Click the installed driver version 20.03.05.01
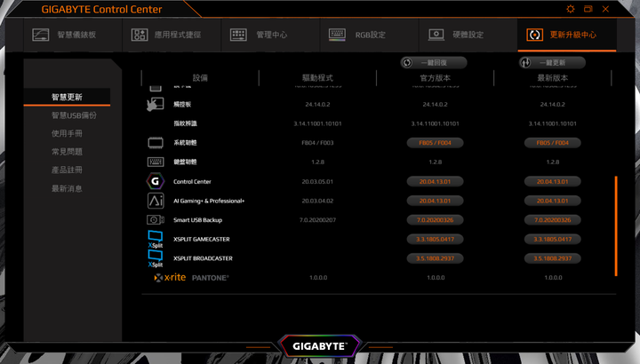Screen dimensions: 640x364 317,181
